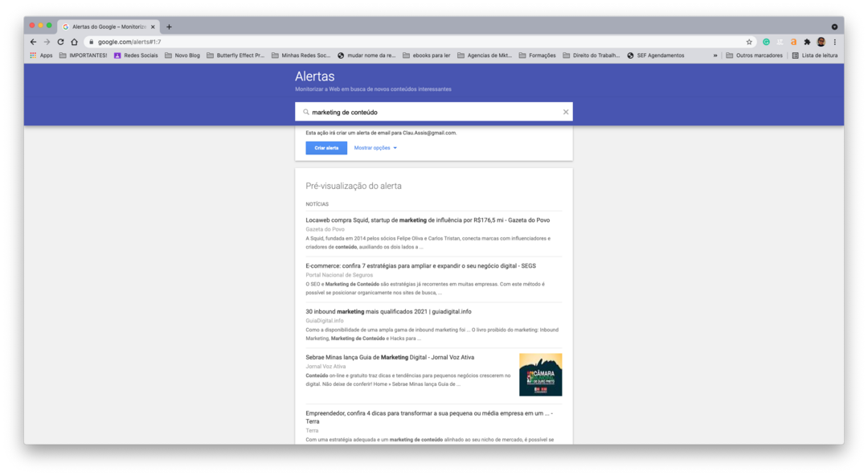Close the Alertas do Google tab

click(153, 27)
